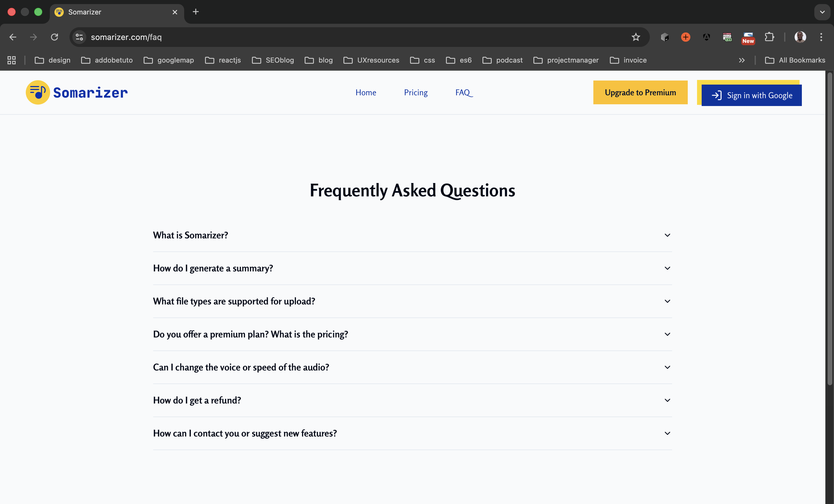This screenshot has width=834, height=504.
Task: Open the browser three-dot menu
Action: coord(821,37)
